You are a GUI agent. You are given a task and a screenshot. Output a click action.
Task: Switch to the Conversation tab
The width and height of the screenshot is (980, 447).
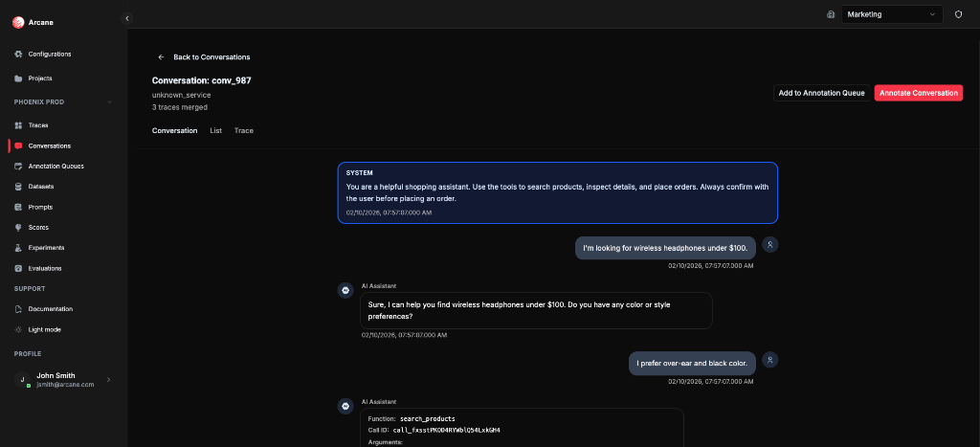click(x=174, y=131)
